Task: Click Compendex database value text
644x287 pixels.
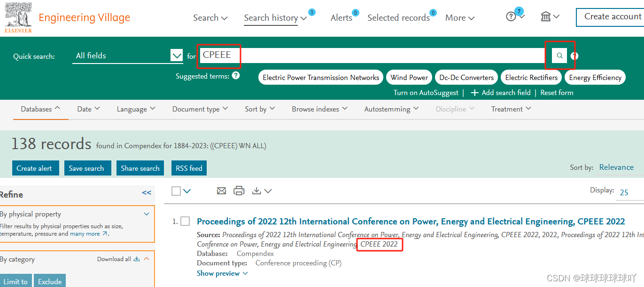Action: pos(255,254)
